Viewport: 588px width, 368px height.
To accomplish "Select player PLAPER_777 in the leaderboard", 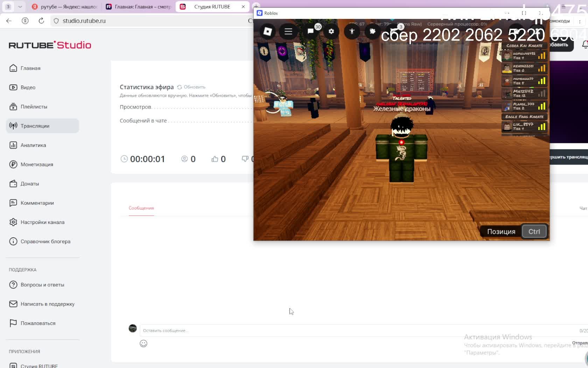I will click(x=524, y=106).
